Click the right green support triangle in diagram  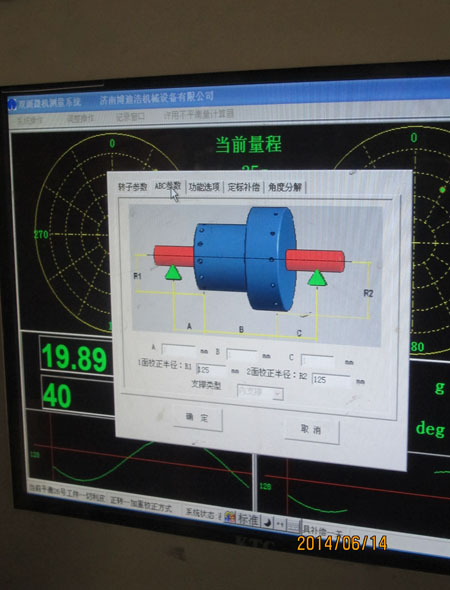coord(317,278)
